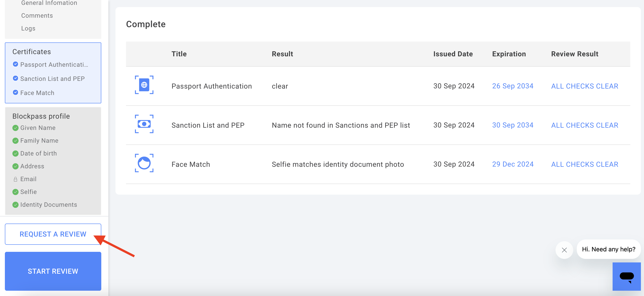The height and width of the screenshot is (296, 644).
Task: Click the REQUEST A REVIEW button
Action: pos(53,234)
